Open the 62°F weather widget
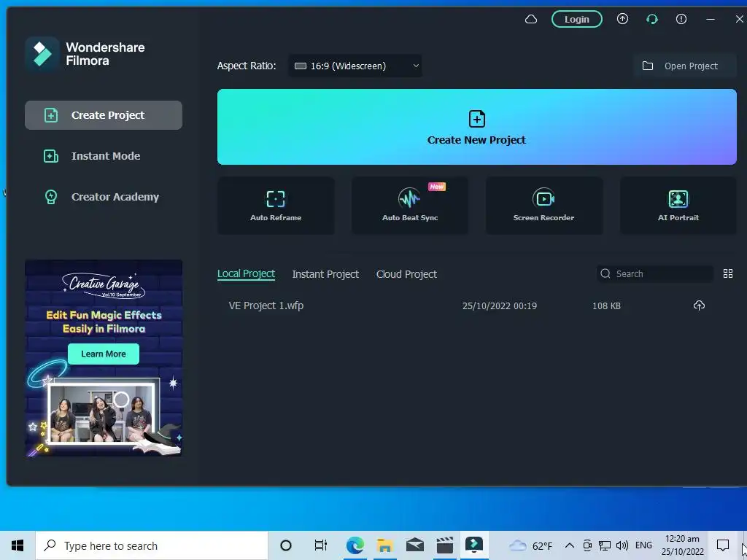Screen dimensions: 747x560 (530, 545)
